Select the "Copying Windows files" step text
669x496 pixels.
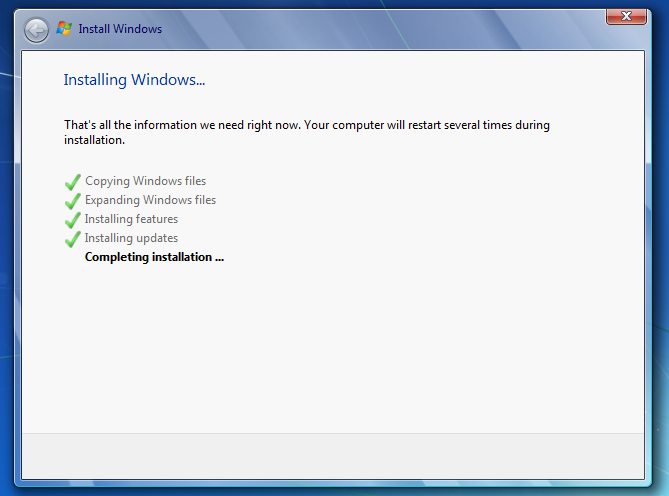145,181
